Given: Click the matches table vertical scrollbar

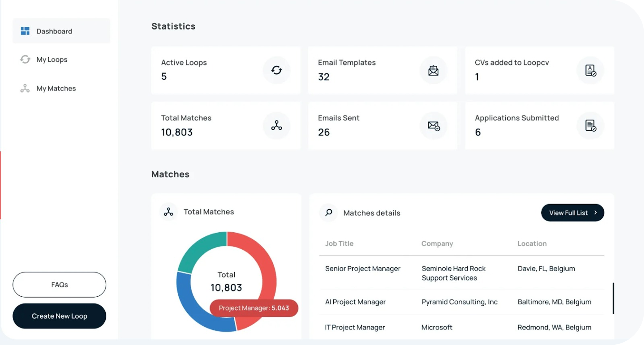Looking at the screenshot, I should pyautogui.click(x=613, y=298).
